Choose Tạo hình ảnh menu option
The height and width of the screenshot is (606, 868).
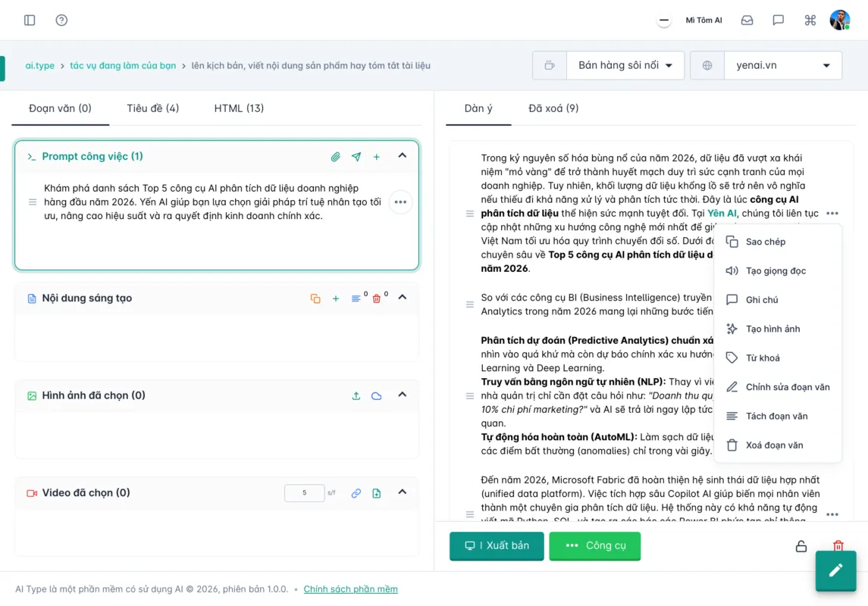coord(778,329)
